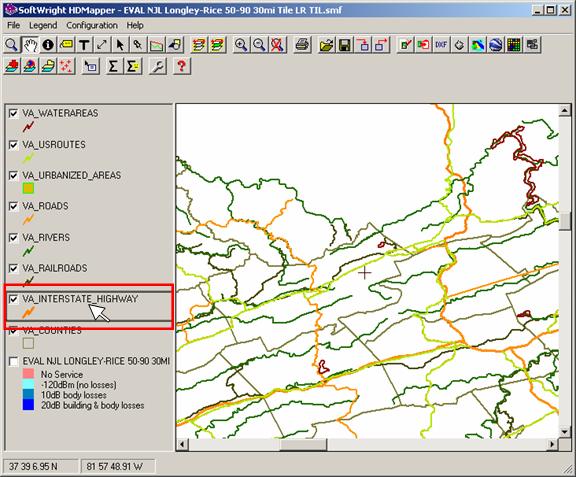576x477 pixels.
Task: Click the crossed-out magnifier icon
Action: [278, 45]
